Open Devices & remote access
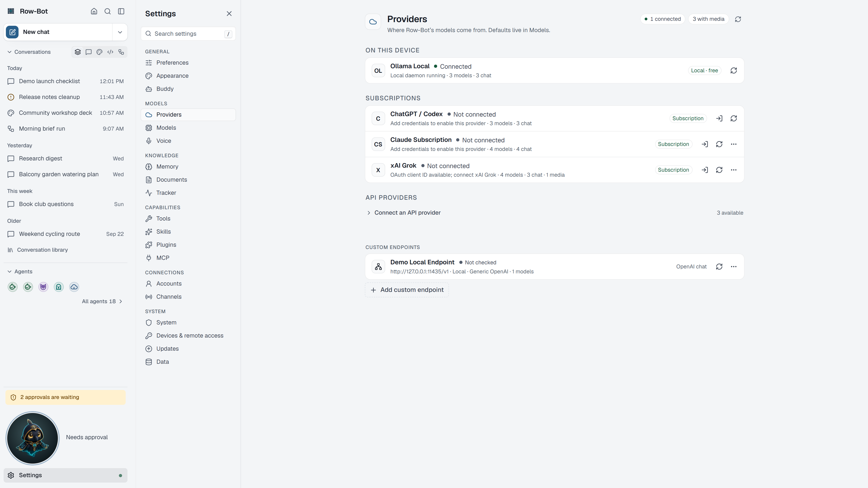 (188, 335)
